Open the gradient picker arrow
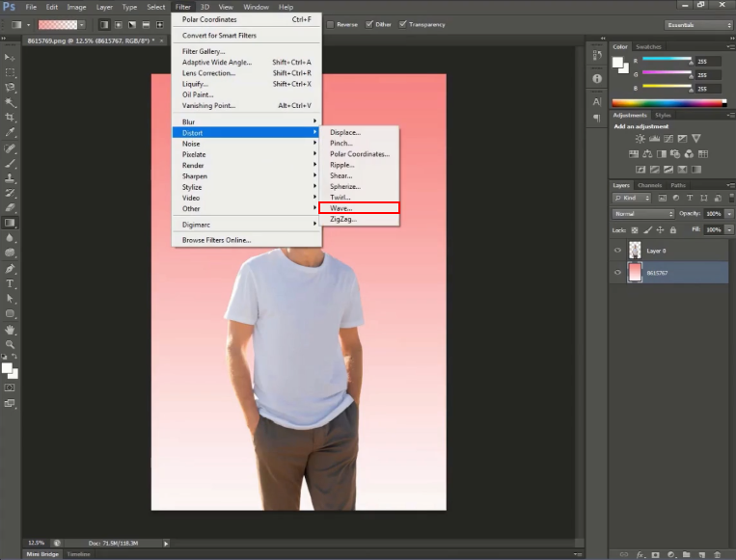 coord(82,24)
